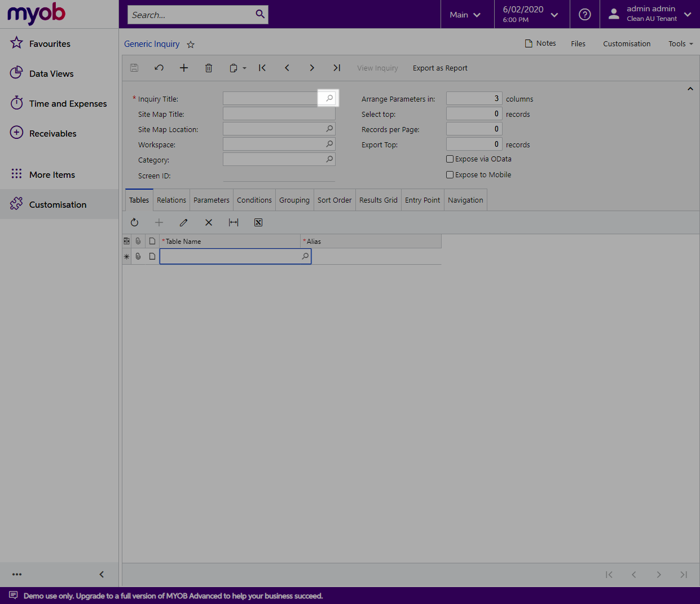The image size is (700, 604).
Task: Switch to the Conditions tab
Action: point(254,200)
